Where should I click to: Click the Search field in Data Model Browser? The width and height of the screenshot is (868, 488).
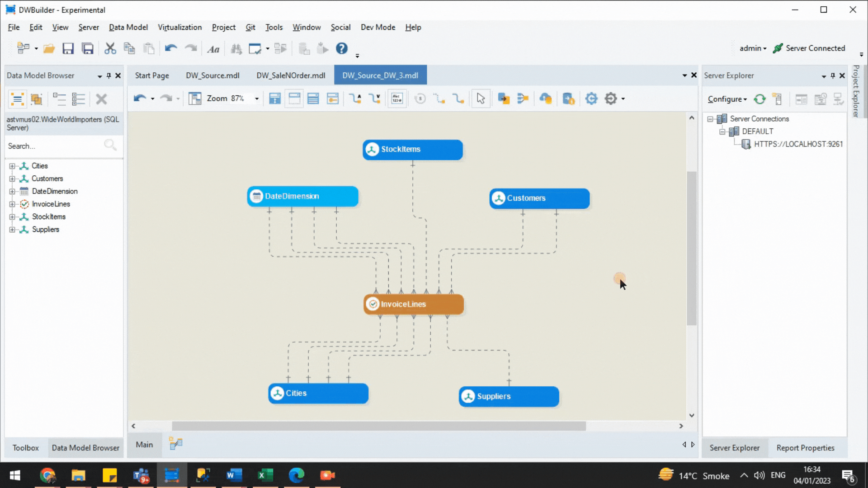(54, 146)
